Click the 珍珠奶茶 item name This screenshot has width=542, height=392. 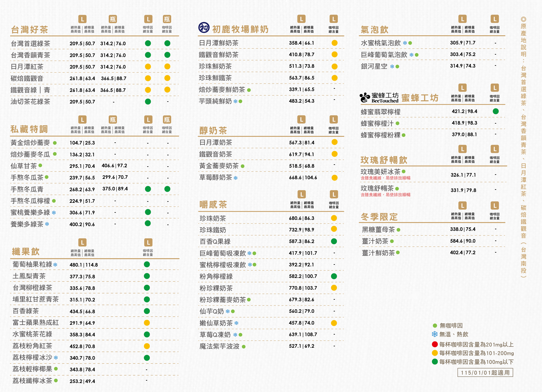coord(213,218)
